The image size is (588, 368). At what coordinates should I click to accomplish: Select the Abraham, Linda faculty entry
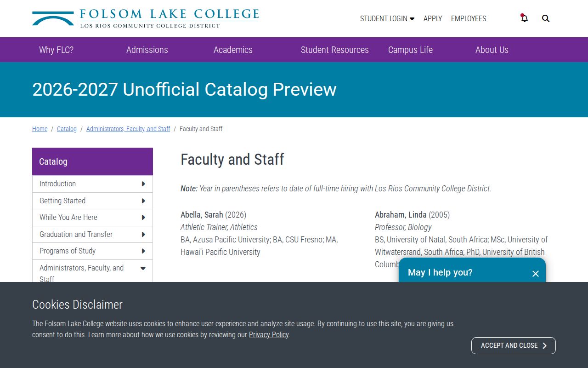coord(401,215)
